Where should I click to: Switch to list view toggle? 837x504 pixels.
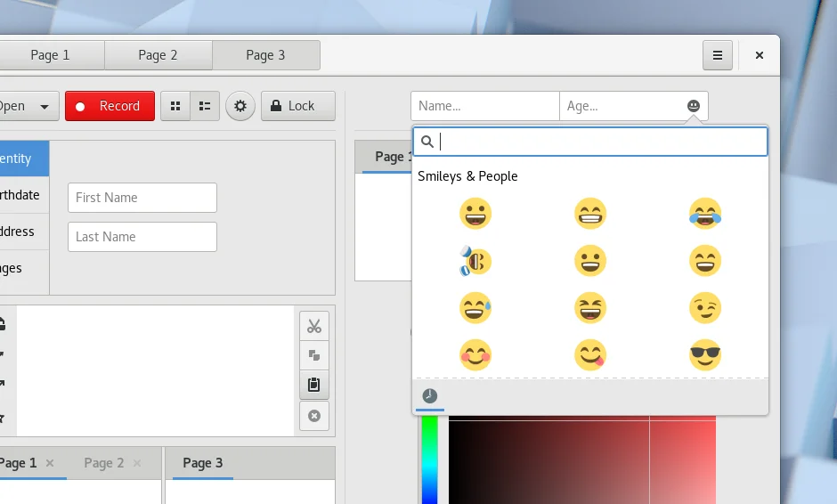[205, 106]
